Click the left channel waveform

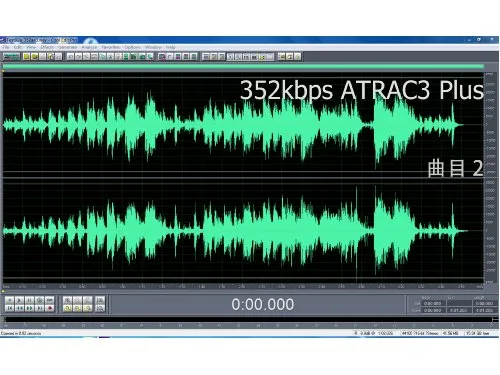tap(243, 125)
